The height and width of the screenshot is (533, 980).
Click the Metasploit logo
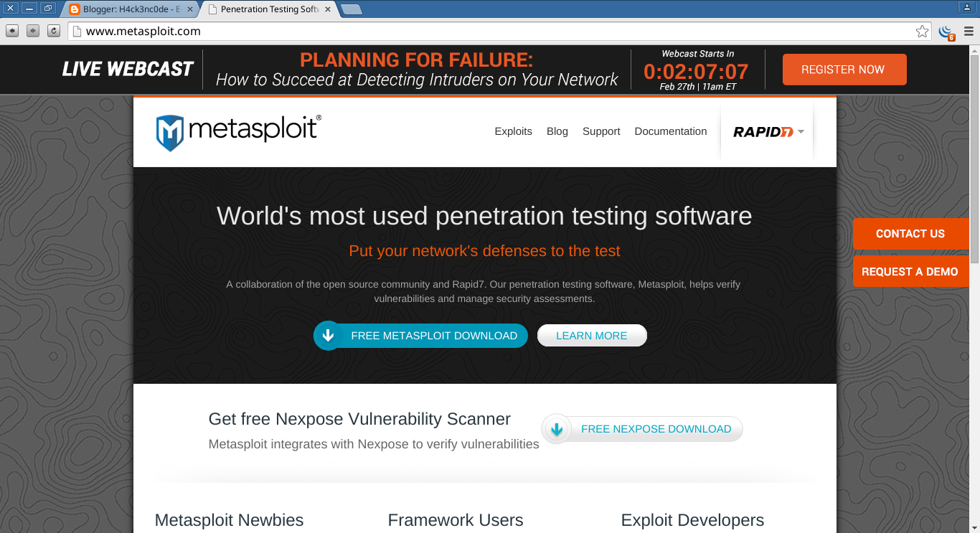click(x=237, y=131)
